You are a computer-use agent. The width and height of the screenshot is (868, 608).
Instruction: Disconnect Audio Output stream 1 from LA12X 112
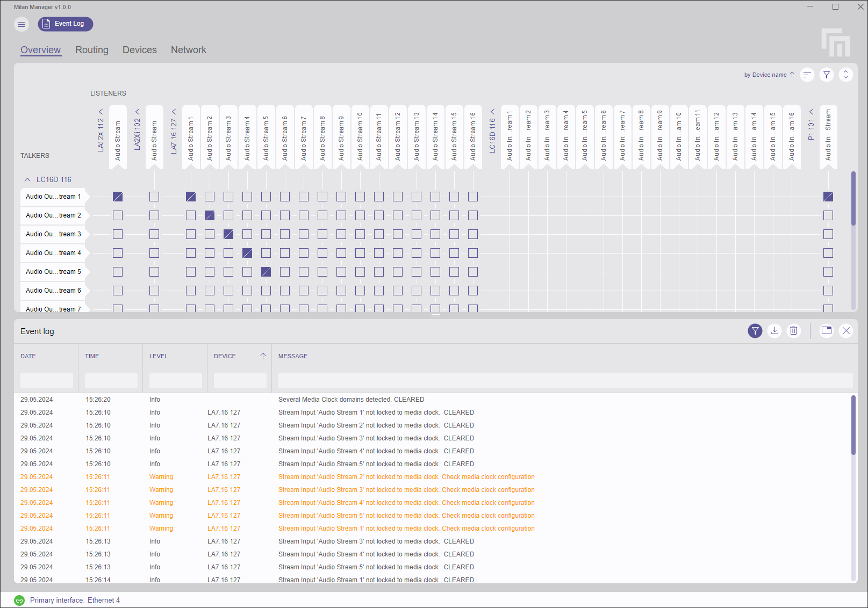[118, 197]
